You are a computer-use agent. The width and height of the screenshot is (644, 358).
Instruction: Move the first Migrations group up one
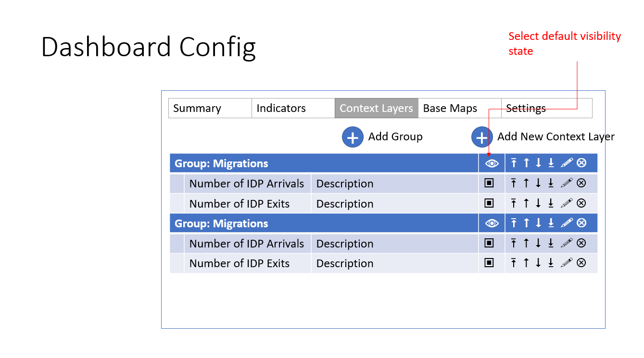pyautogui.click(x=526, y=163)
